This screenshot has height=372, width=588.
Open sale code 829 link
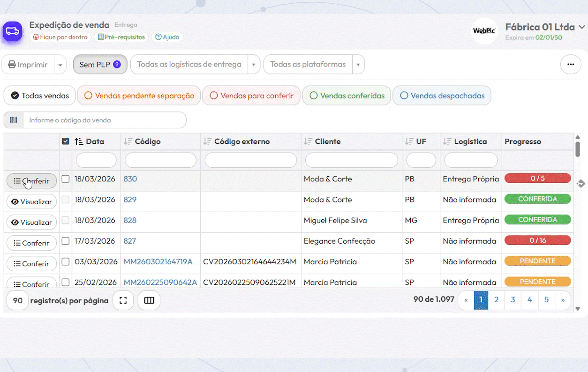pos(130,200)
